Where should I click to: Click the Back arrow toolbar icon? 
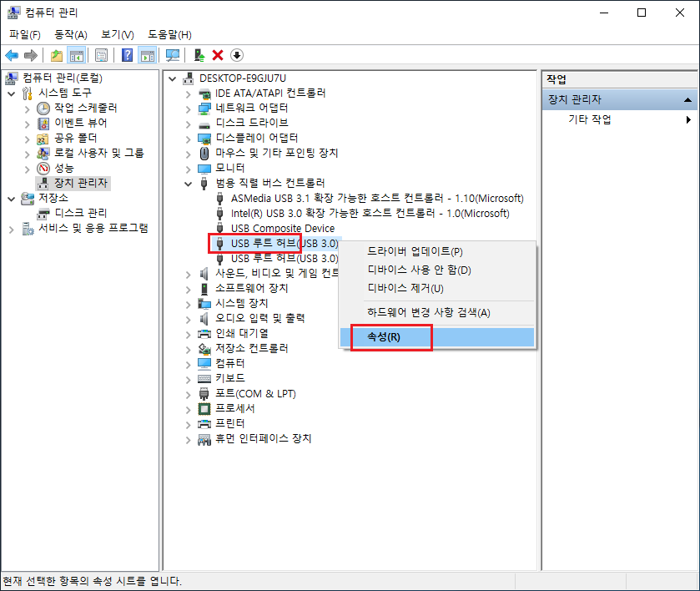click(12, 55)
